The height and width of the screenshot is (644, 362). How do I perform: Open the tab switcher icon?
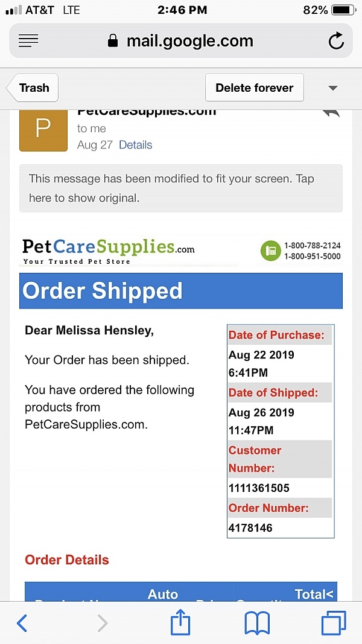coord(333,622)
